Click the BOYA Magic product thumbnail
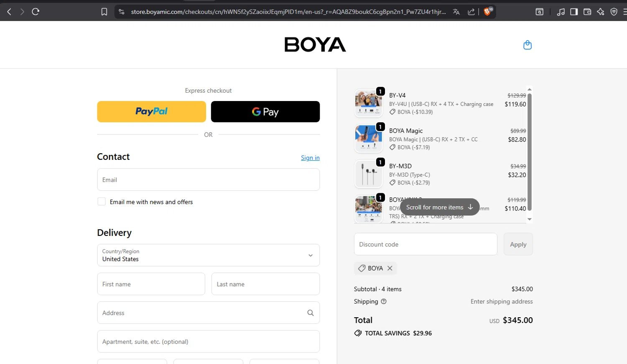Viewport: 627px width, 364px height. tap(368, 139)
